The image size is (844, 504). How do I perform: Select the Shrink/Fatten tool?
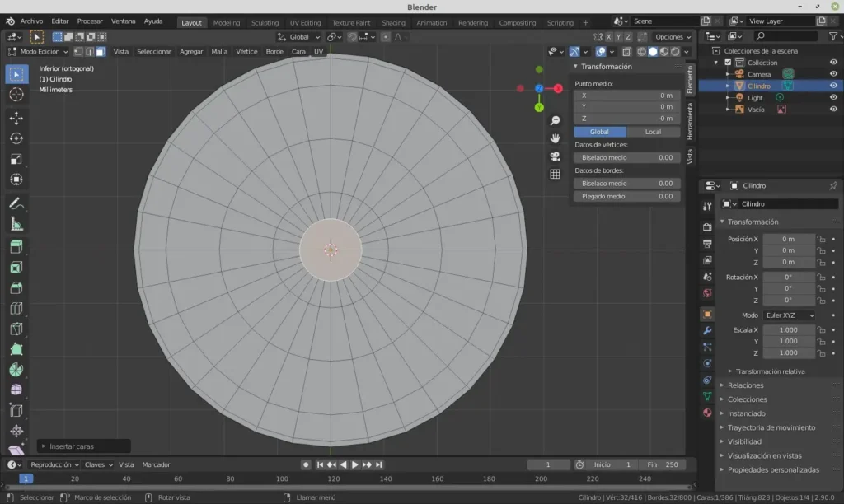click(16, 431)
